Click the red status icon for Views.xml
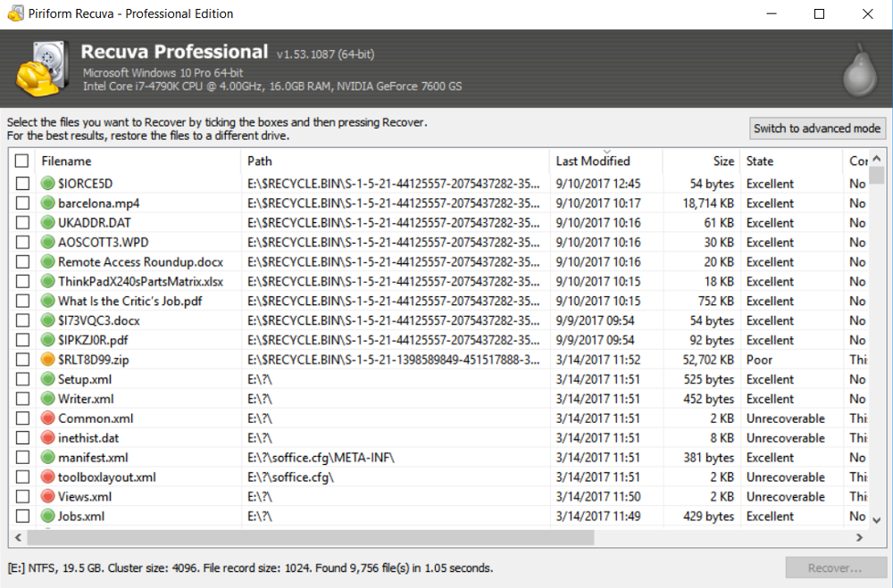 point(48,497)
